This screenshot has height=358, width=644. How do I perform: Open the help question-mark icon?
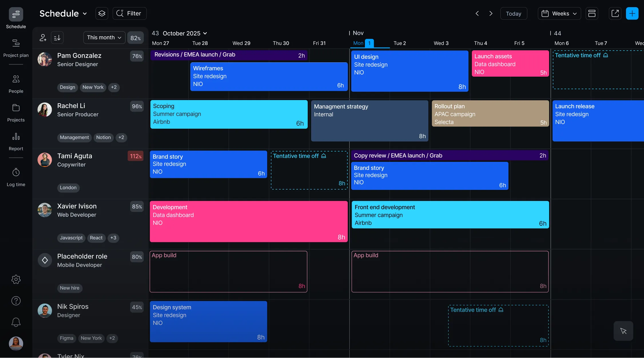pos(16,301)
